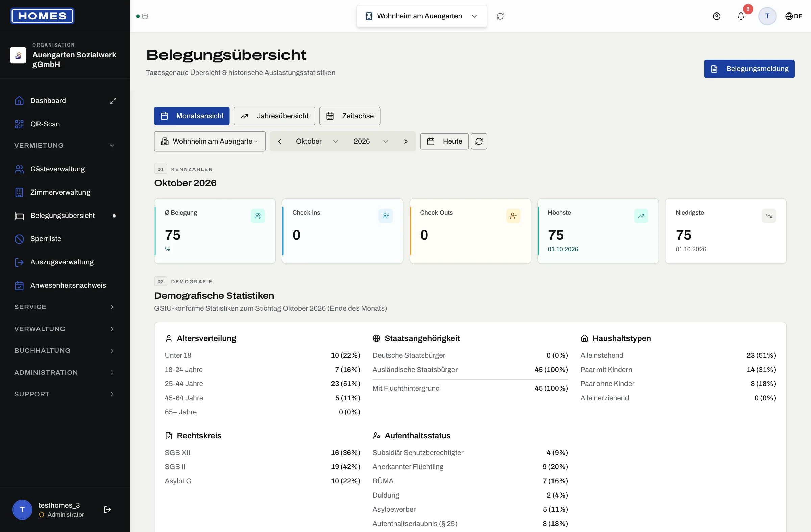Open the user avatar T in top bar

(x=767, y=16)
